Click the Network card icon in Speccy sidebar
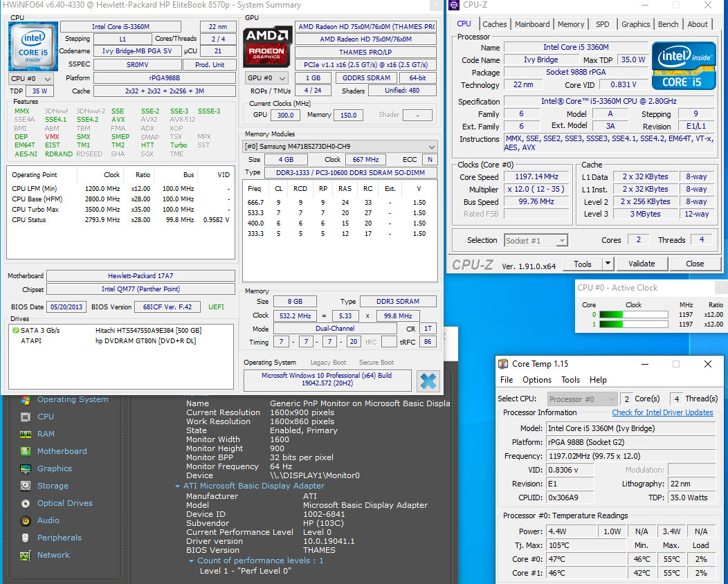This screenshot has height=584, width=728. pos(26,555)
